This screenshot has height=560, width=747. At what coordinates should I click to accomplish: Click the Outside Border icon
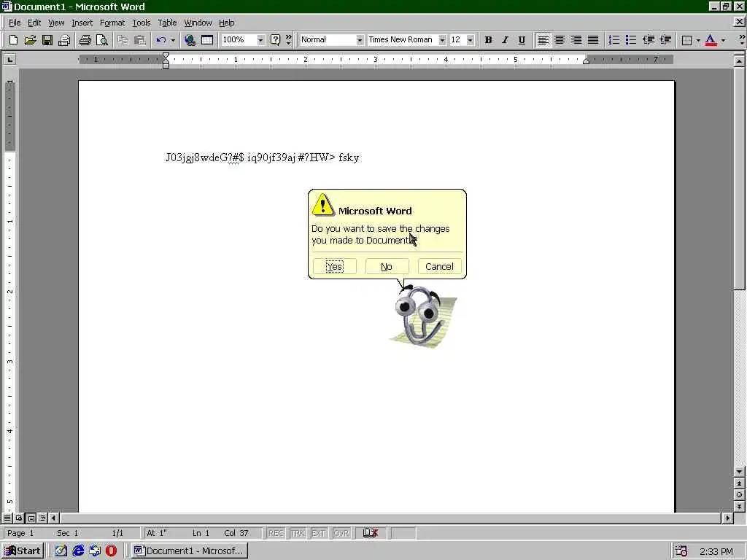[x=686, y=40]
